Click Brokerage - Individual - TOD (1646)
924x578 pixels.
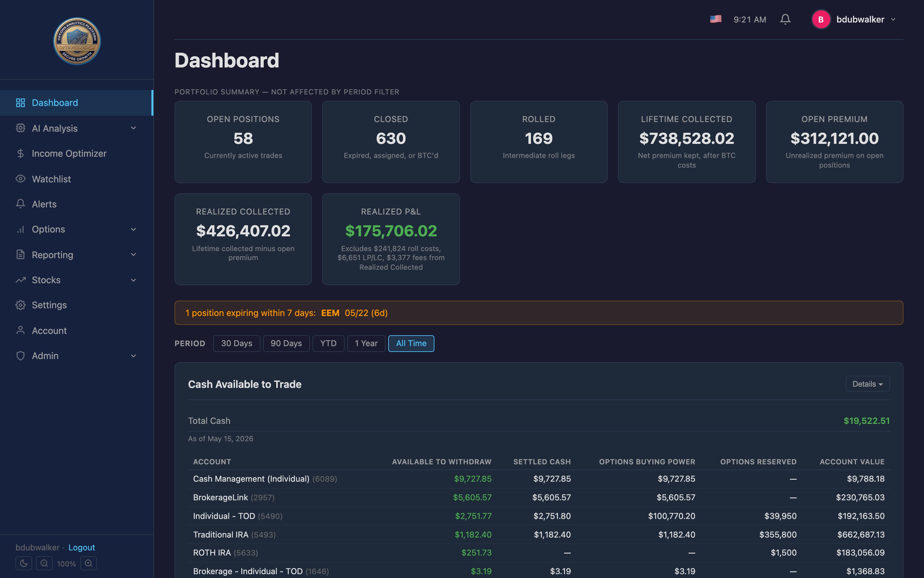point(261,571)
